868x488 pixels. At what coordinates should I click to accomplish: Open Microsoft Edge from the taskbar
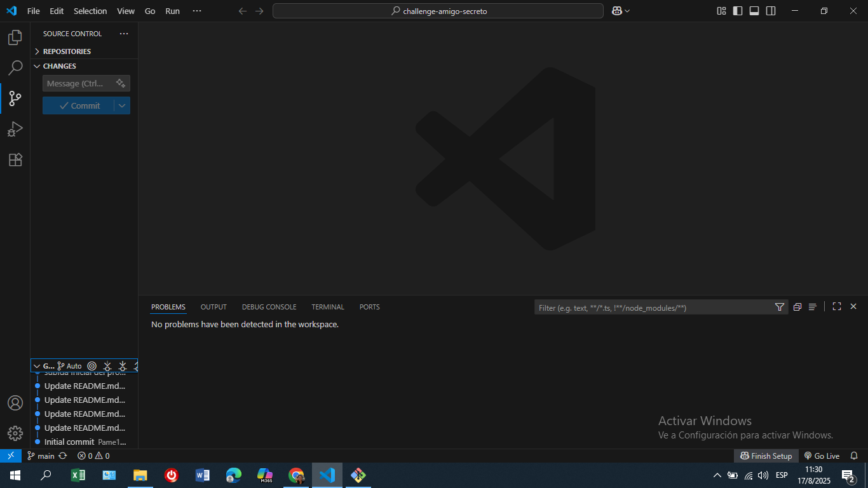(x=234, y=475)
